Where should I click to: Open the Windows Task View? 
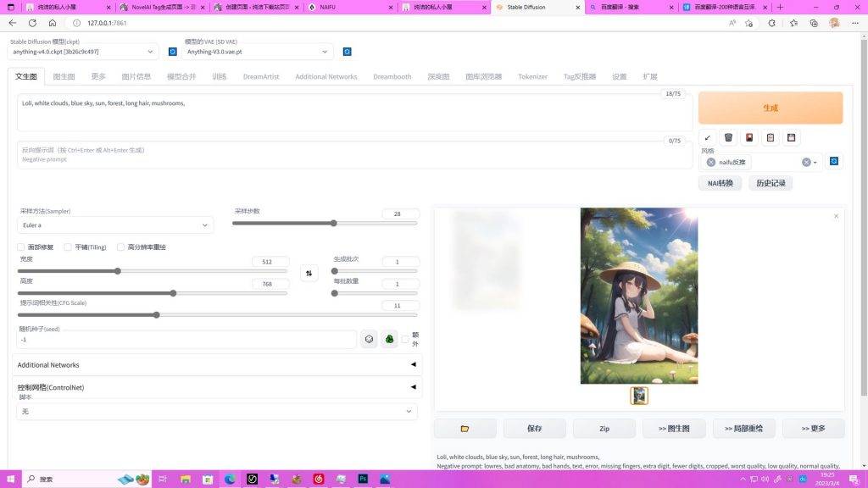pos(163,480)
